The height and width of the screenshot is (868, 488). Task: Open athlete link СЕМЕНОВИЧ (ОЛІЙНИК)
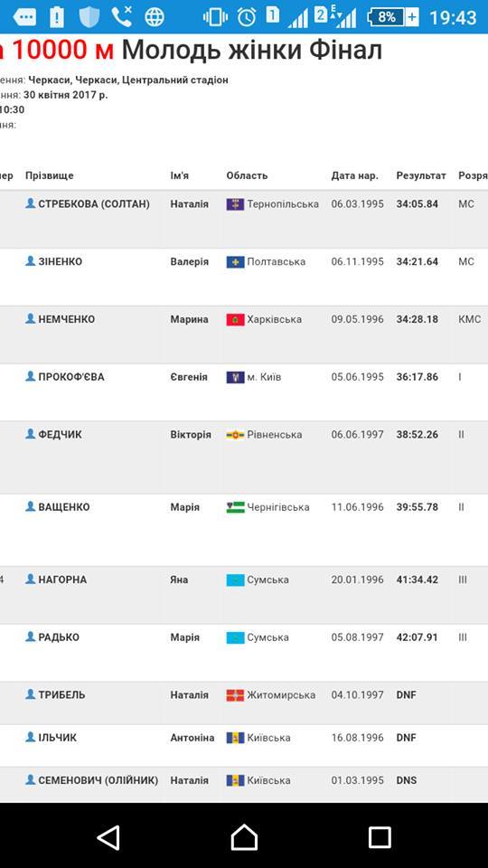[98, 780]
